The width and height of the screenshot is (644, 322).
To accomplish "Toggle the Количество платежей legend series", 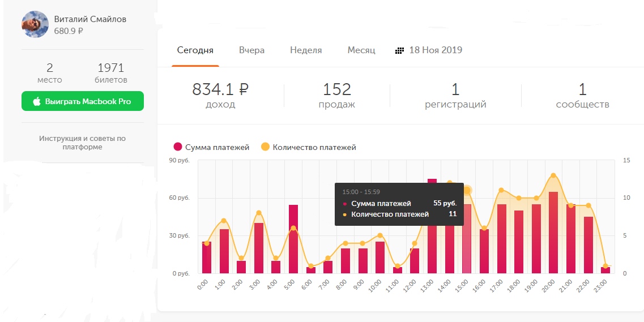I will (314, 147).
